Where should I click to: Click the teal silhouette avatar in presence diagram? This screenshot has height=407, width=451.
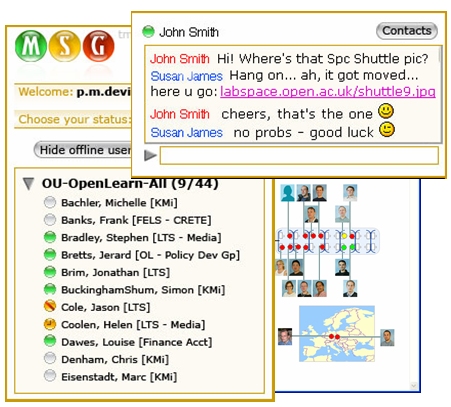(288, 193)
